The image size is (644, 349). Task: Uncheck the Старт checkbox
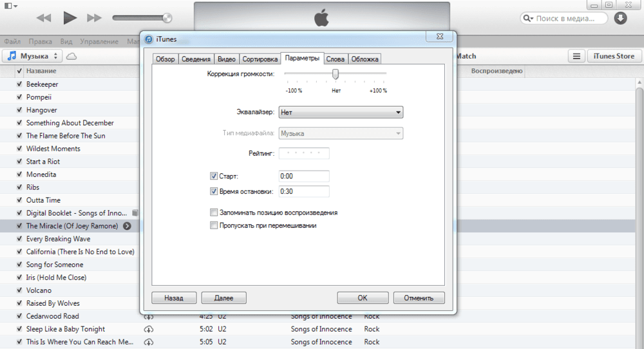tap(214, 176)
